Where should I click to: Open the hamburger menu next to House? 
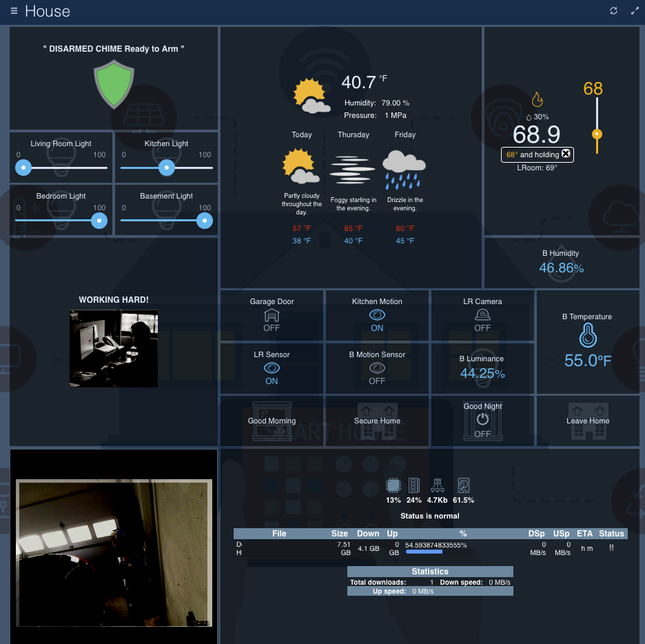[x=14, y=11]
